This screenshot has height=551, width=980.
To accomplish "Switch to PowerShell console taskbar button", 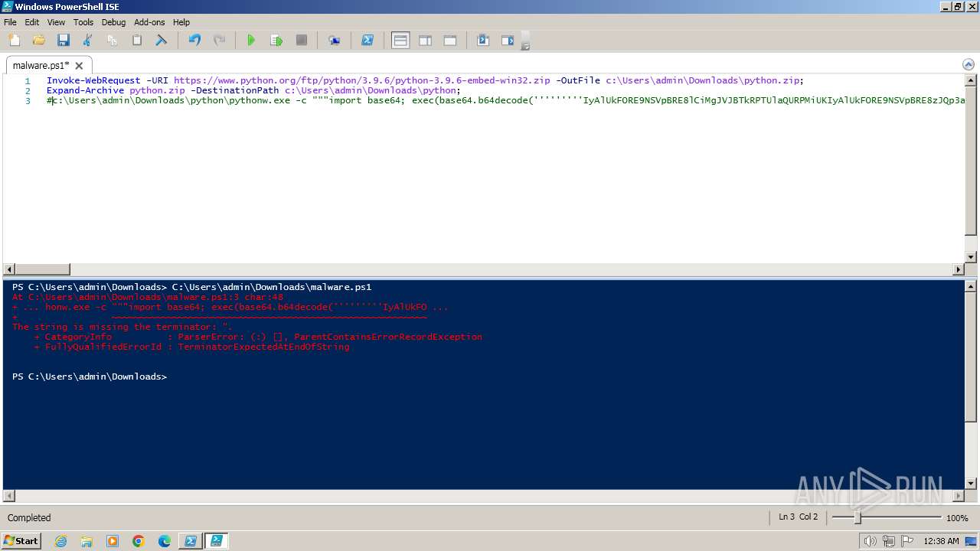I will [x=191, y=541].
